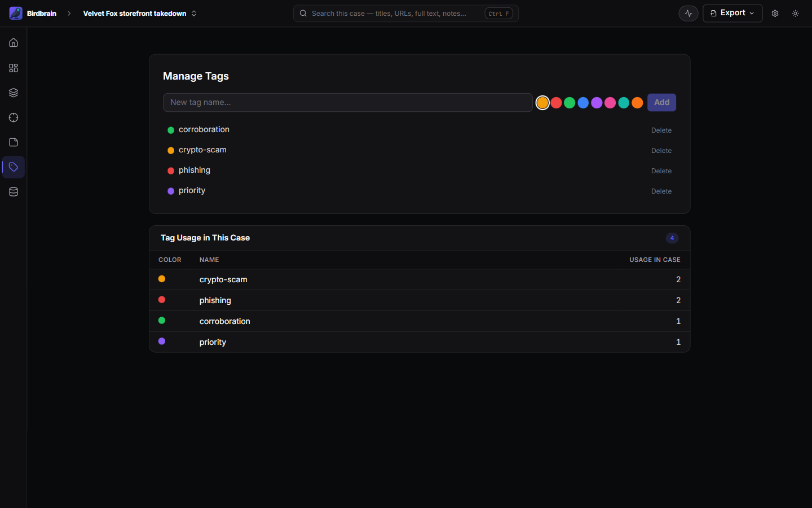This screenshot has width=812, height=508.
Task: Open the notes page icon in sidebar
Action: pyautogui.click(x=14, y=142)
